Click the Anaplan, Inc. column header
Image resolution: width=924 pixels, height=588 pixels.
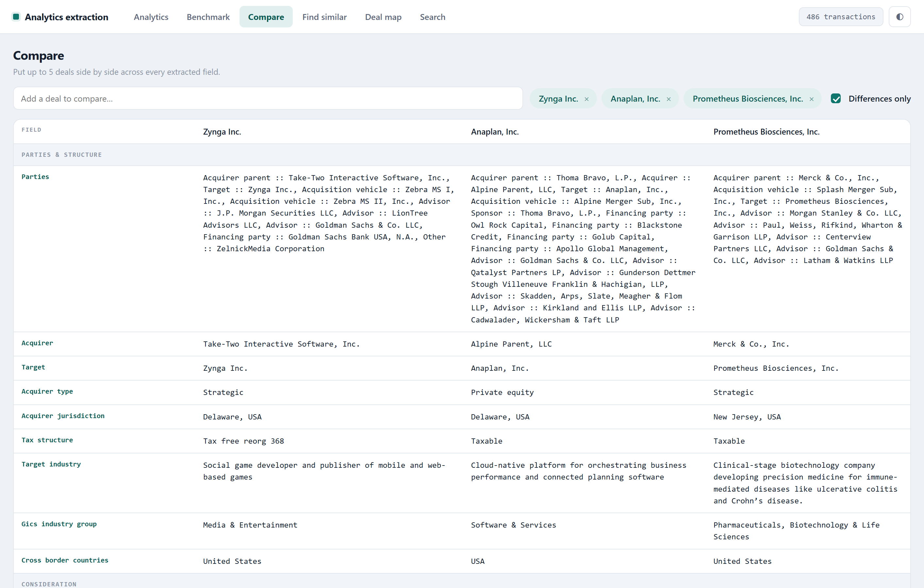tap(495, 132)
